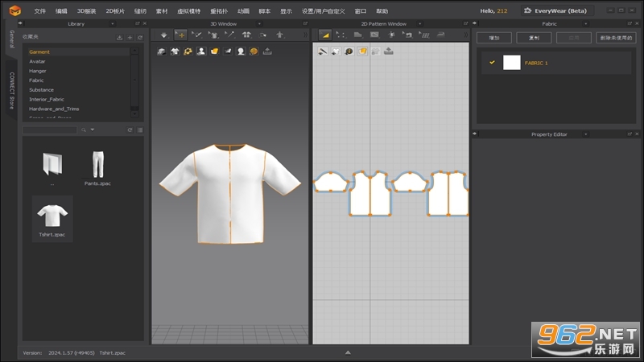Select the mesh select tool in 3D toolbar
644x362 pixels.
point(196,35)
